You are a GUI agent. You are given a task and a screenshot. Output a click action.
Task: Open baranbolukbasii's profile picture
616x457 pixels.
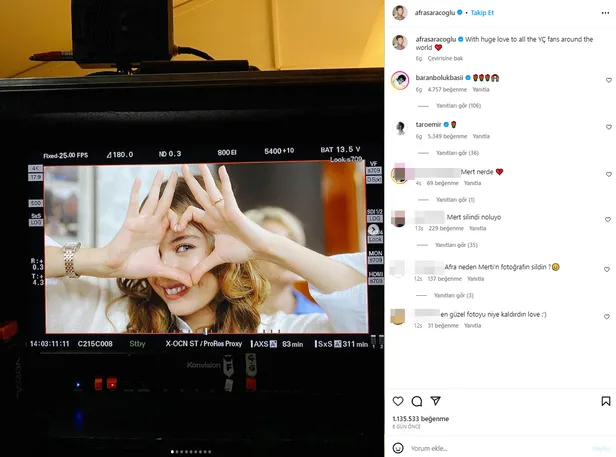click(x=399, y=79)
